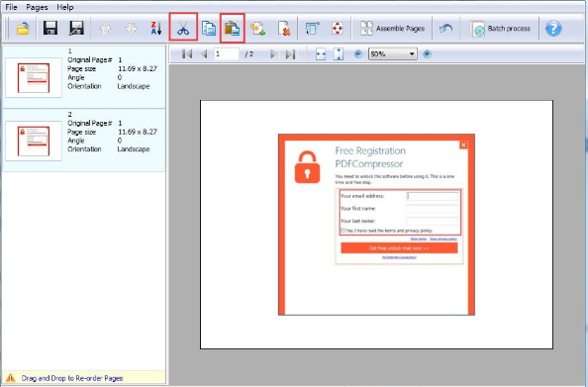
Task: Zoom in with the plus button
Action: [427, 54]
